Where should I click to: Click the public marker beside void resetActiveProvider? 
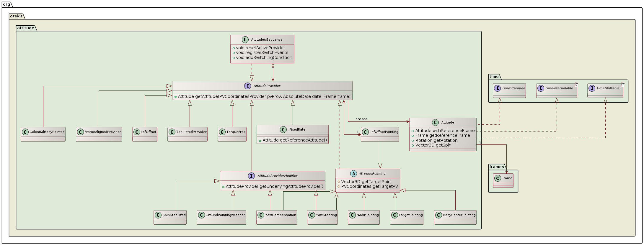point(234,48)
